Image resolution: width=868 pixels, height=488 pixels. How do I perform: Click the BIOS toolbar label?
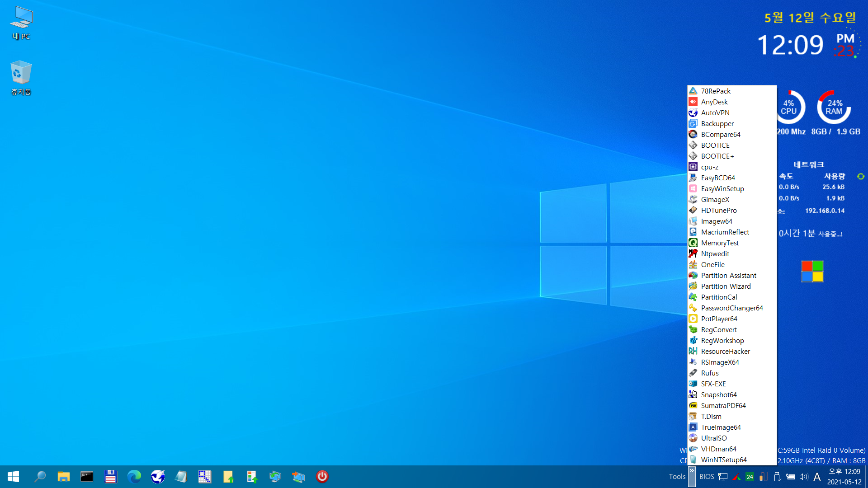coord(707,477)
